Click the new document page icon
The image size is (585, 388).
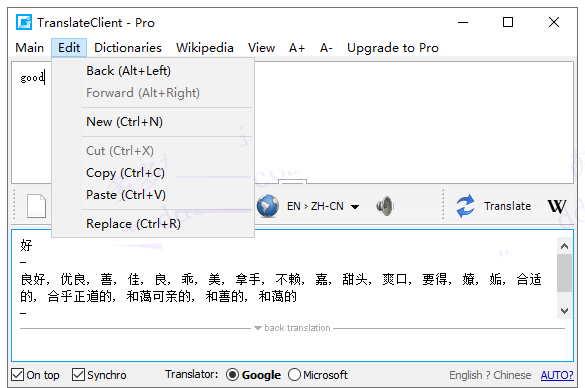pos(37,206)
